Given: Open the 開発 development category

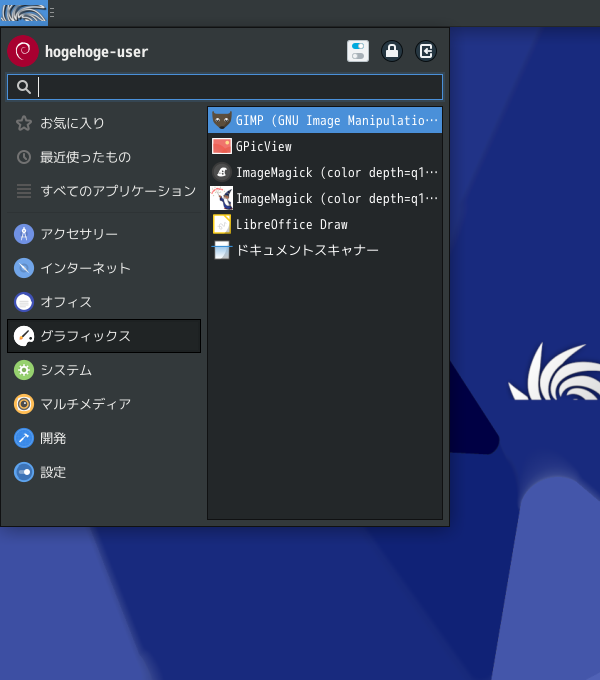Looking at the screenshot, I should pos(104,438).
